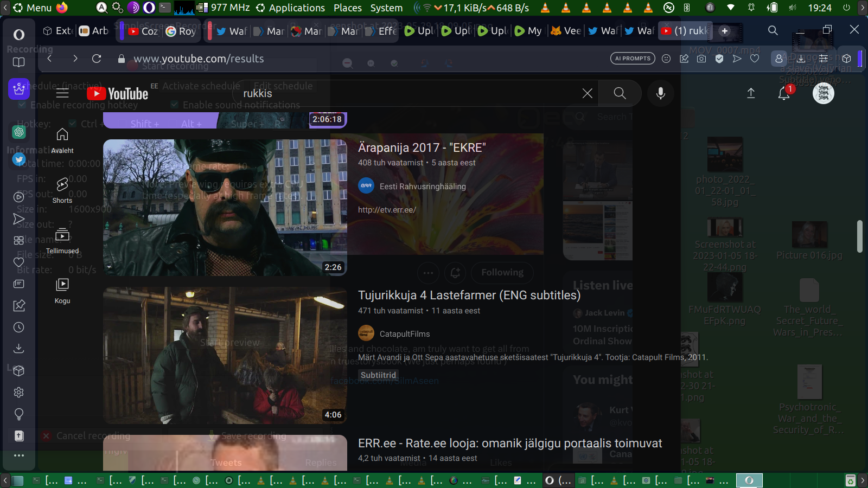The height and width of the screenshot is (488, 868).
Task: Open the heart icon in the sidebar
Action: pos(19,262)
